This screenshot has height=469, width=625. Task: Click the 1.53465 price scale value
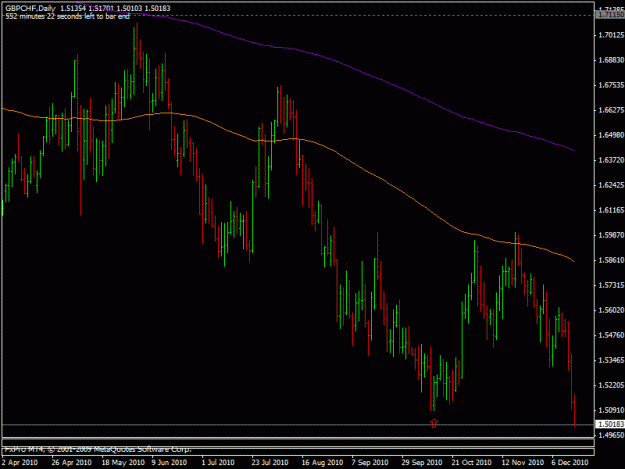pos(611,360)
